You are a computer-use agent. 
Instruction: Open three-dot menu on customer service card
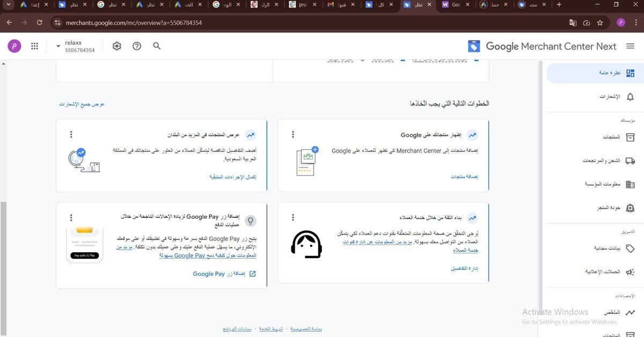(293, 217)
